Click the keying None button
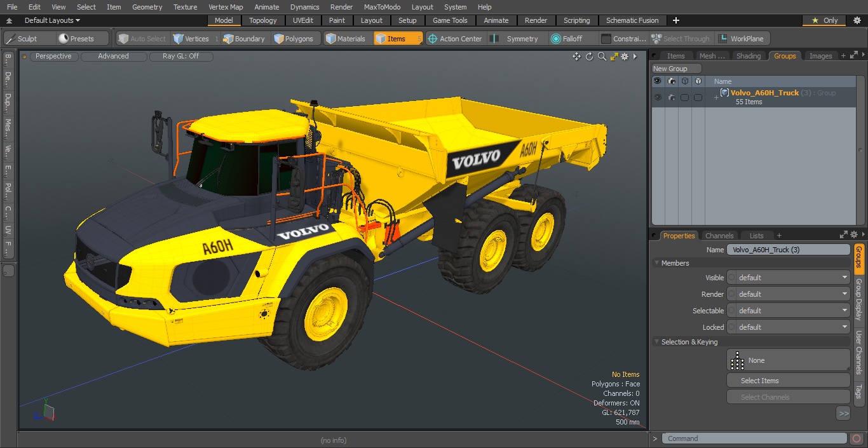 [788, 360]
